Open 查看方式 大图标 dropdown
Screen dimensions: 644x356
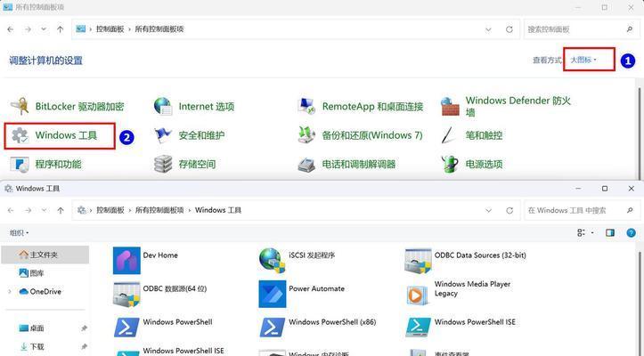583,60
